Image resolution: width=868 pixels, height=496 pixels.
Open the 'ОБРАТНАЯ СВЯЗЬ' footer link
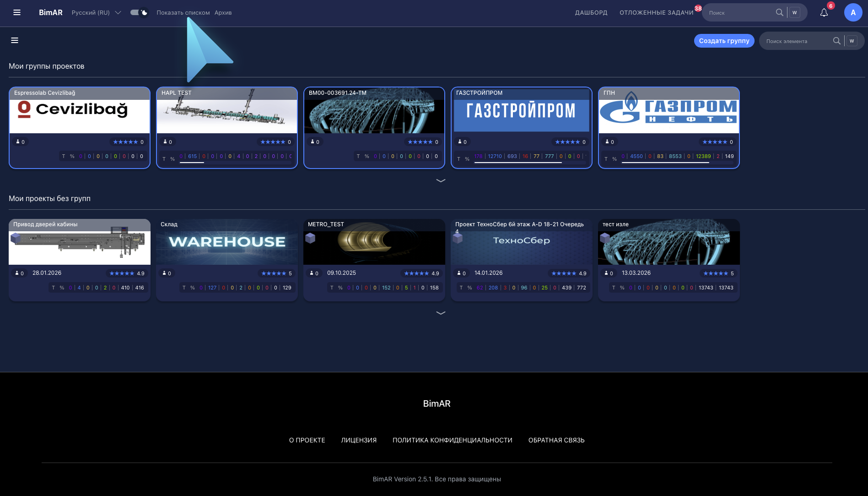556,440
